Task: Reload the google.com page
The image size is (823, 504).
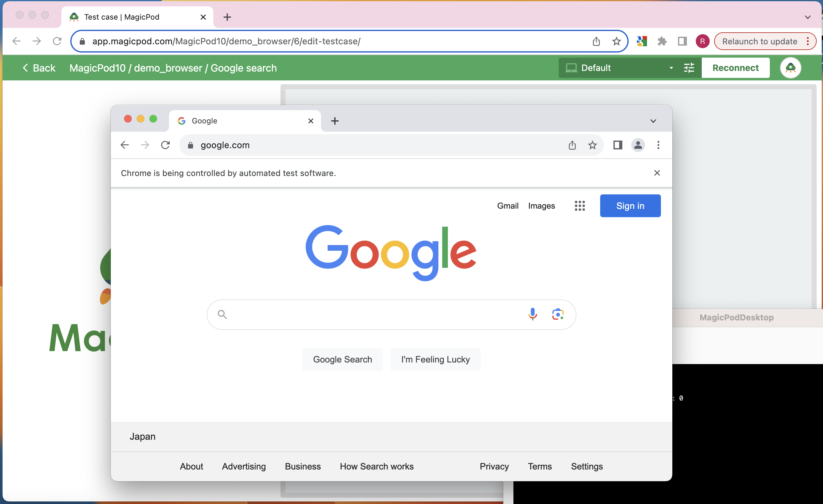Action: (165, 145)
